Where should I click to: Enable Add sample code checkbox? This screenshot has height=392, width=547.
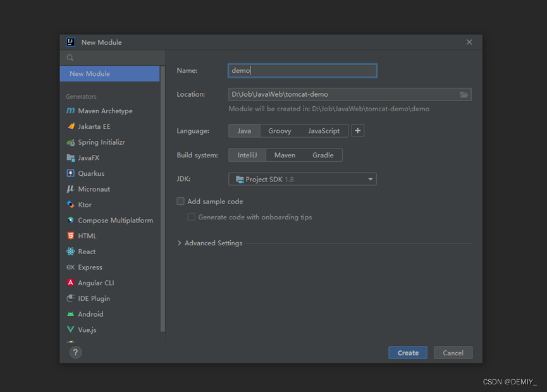(180, 201)
